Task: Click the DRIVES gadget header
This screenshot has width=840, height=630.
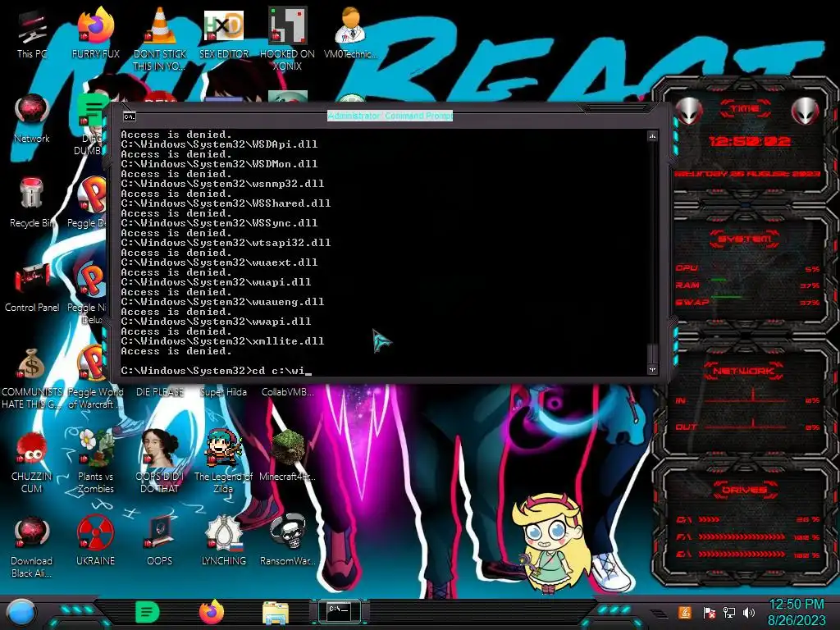Action: [x=744, y=490]
